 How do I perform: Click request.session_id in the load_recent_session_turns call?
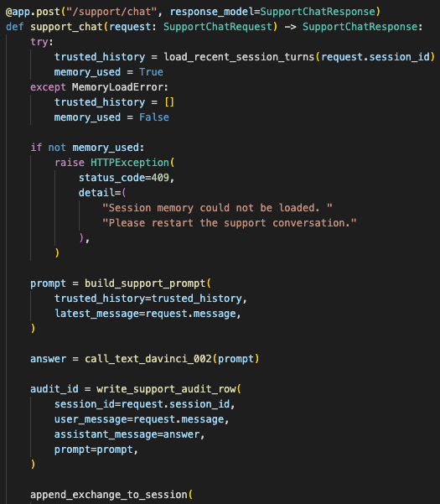point(375,57)
